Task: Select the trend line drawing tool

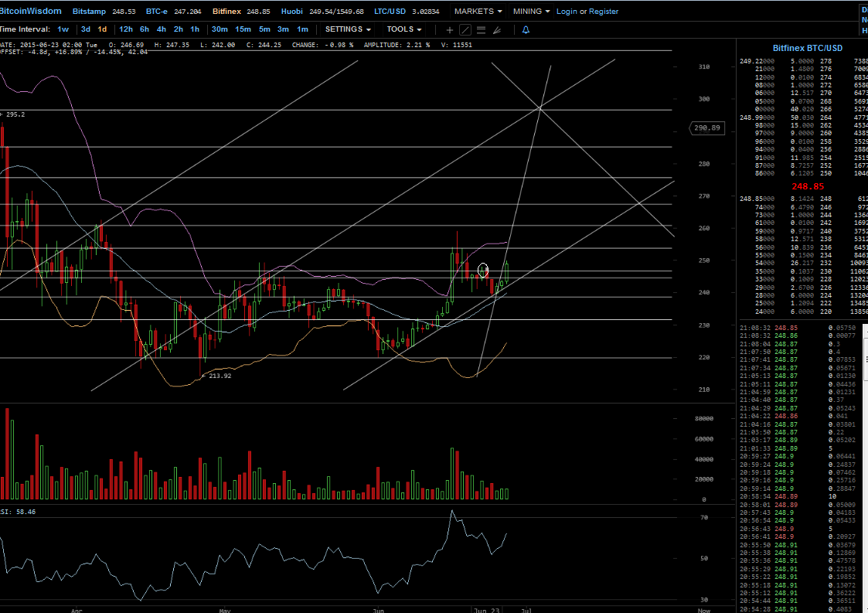Action: pyautogui.click(x=465, y=30)
